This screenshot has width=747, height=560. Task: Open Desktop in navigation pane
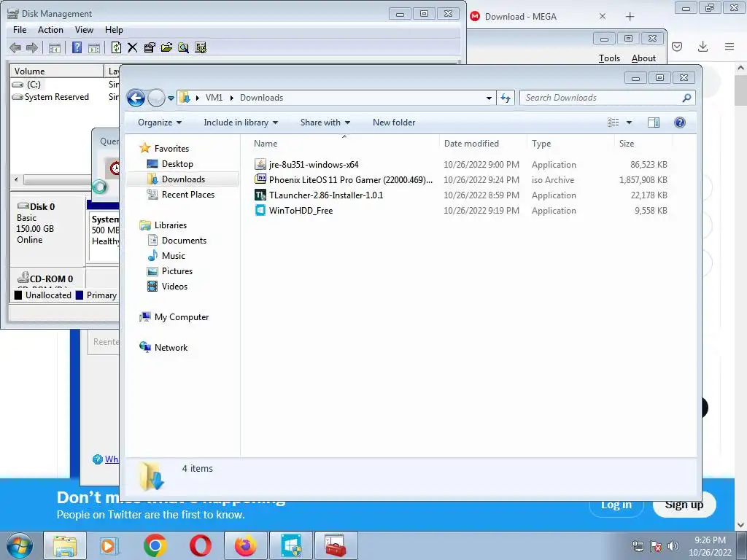[x=177, y=164]
